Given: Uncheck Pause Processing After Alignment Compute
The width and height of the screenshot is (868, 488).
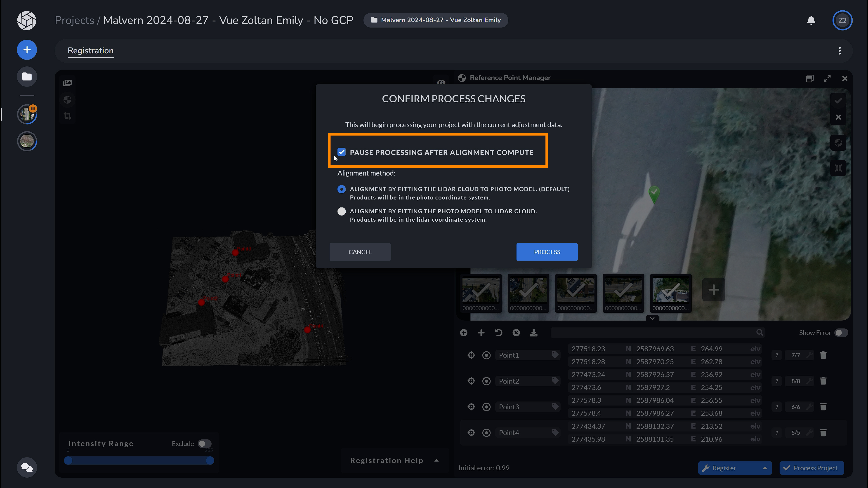Looking at the screenshot, I should pyautogui.click(x=342, y=152).
